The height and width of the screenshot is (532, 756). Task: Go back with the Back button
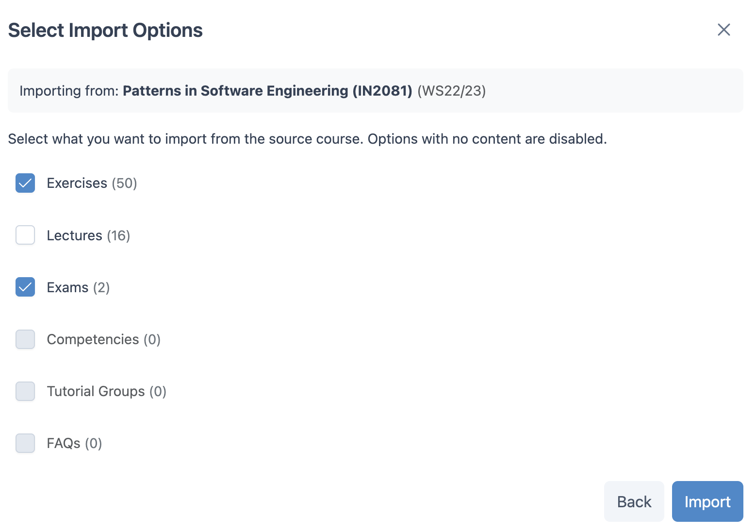[x=634, y=501]
